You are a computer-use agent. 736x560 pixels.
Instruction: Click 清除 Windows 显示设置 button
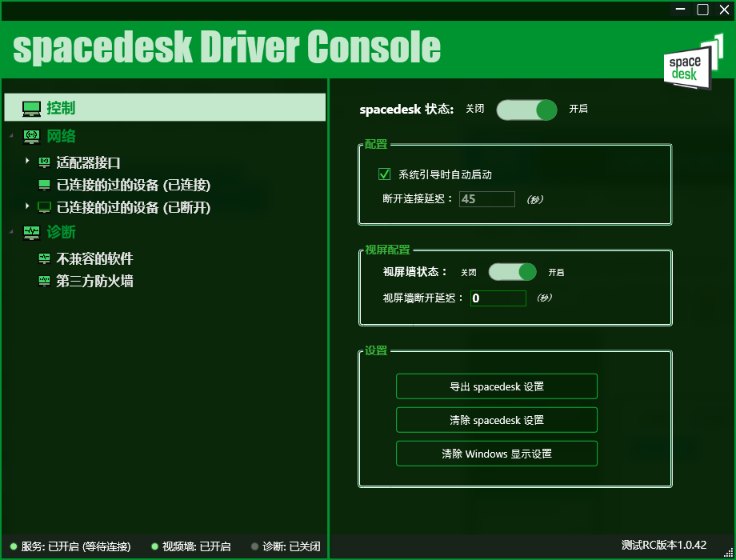click(497, 454)
